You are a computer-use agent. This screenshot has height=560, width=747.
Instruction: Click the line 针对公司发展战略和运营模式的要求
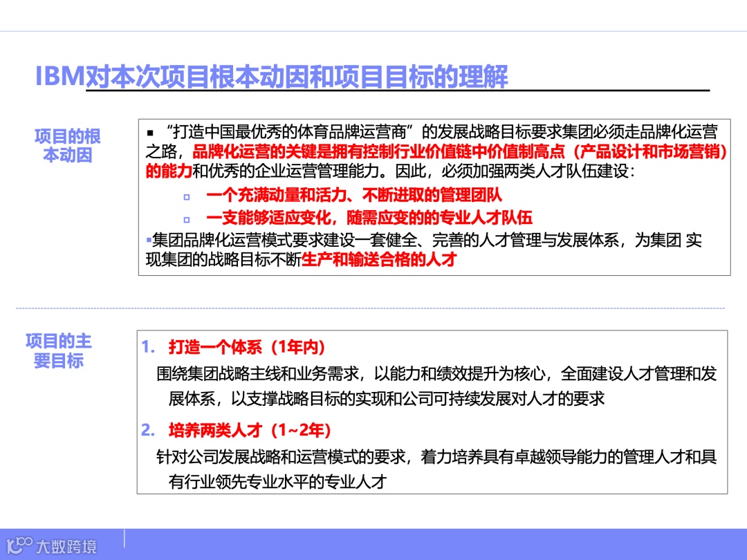click(436, 457)
